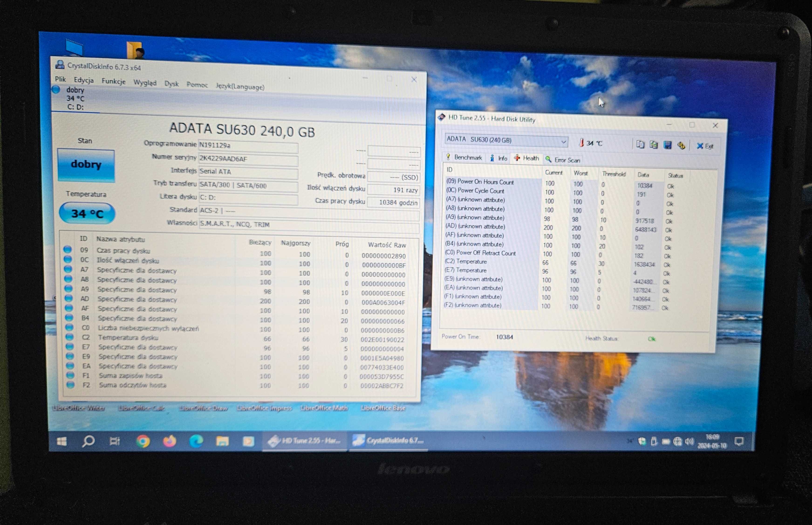Viewport: 812px width, 525px height.
Task: Click HD Tune save screenshot floppy icon
Action: [x=667, y=145]
